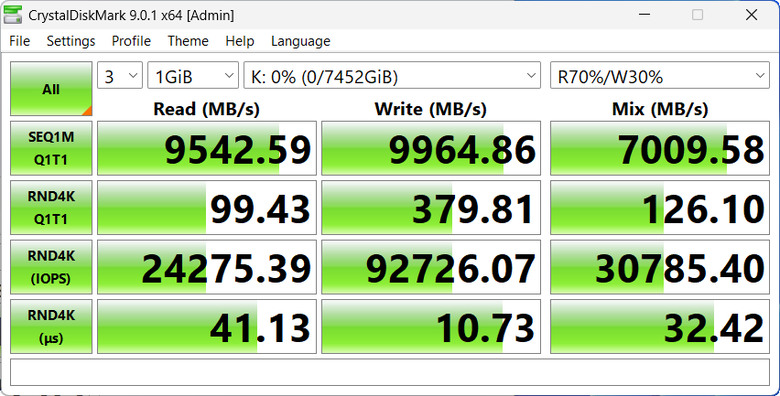Run the SEQ1M Q1T1 test

tap(51, 148)
